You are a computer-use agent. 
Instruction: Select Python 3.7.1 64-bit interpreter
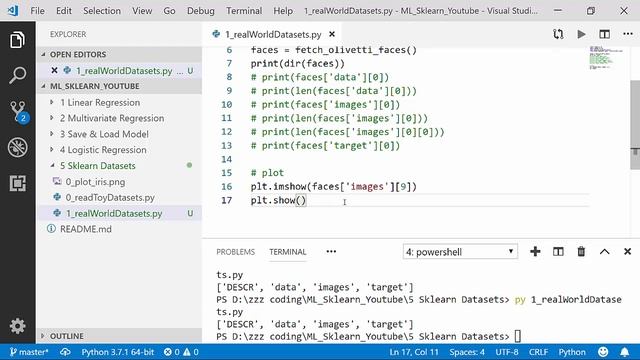(x=118, y=352)
